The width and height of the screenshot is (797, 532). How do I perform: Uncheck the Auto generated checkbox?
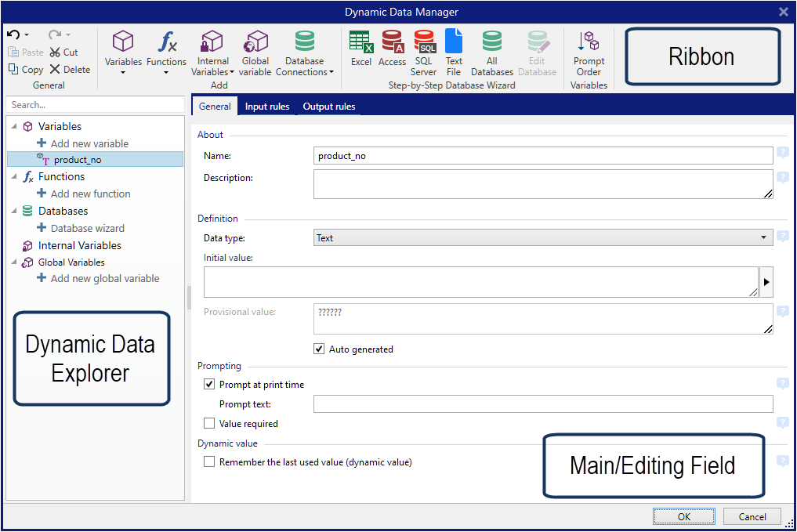click(x=319, y=349)
